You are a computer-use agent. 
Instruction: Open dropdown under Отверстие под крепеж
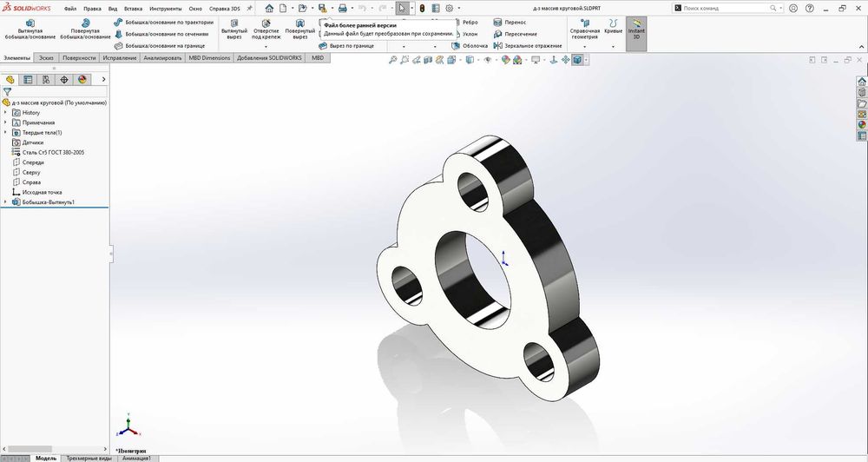[x=266, y=47]
